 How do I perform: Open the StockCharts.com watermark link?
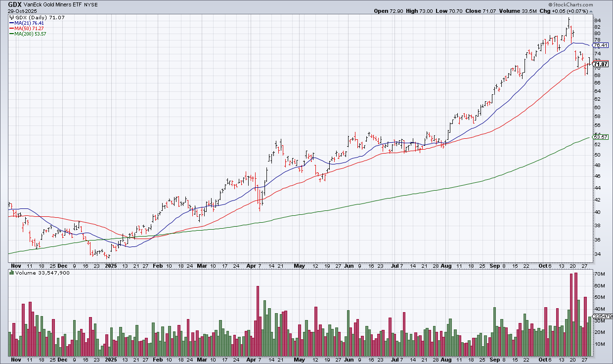tap(587, 5)
